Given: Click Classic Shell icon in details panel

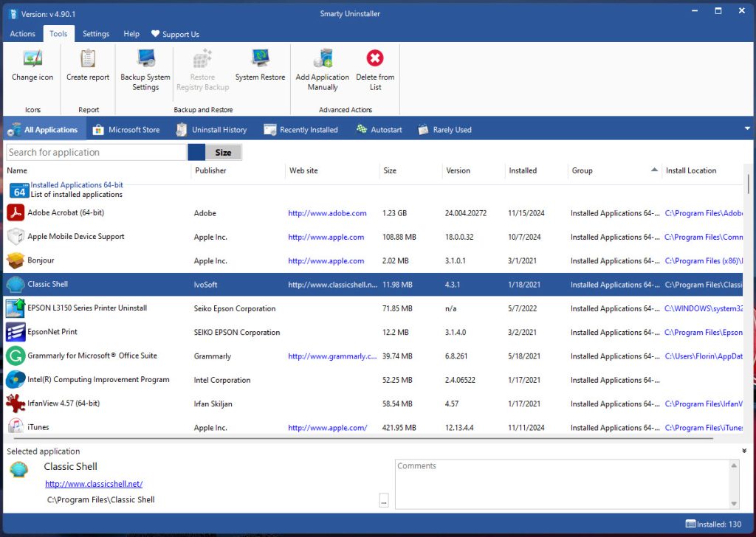Looking at the screenshot, I should tap(18, 469).
